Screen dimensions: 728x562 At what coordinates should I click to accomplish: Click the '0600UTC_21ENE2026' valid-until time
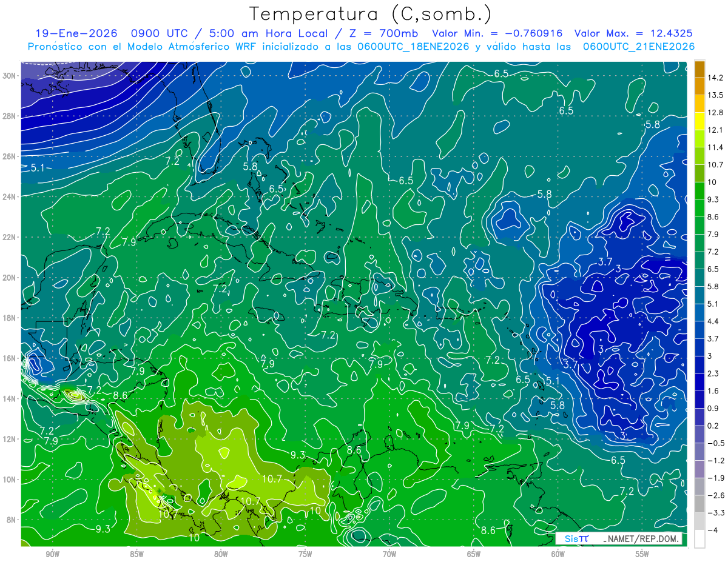(x=638, y=47)
